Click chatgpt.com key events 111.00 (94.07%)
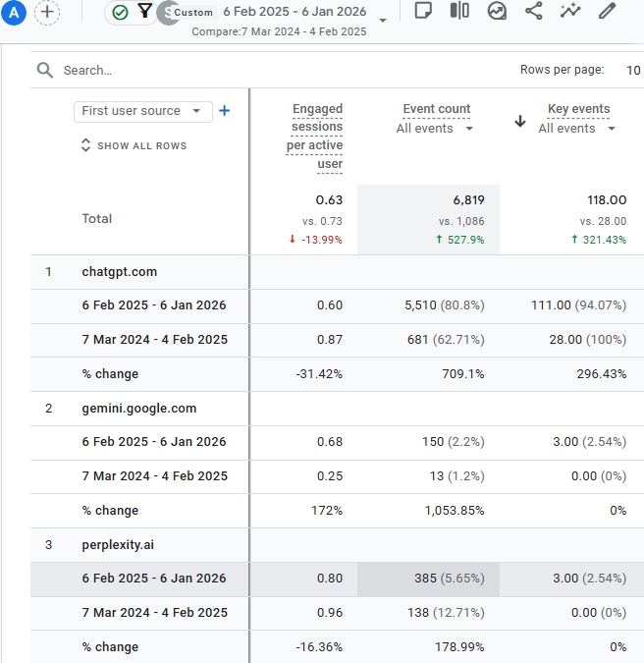 click(578, 305)
